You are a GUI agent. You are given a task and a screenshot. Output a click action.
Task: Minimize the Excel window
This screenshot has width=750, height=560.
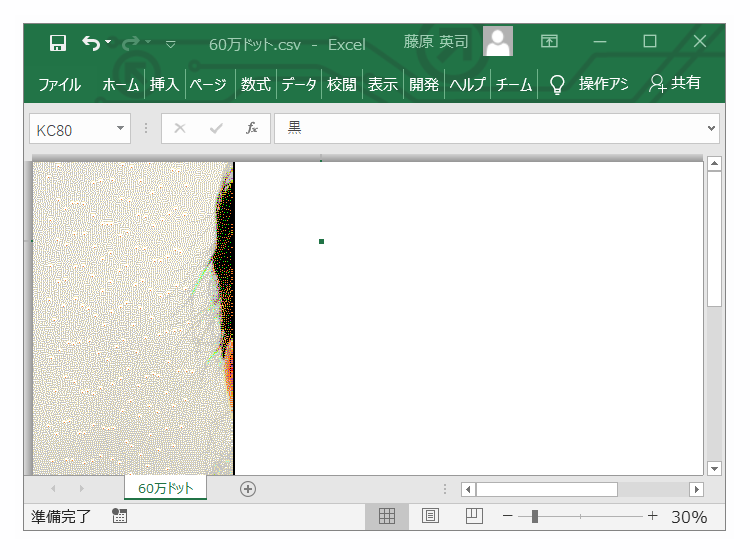tap(600, 42)
